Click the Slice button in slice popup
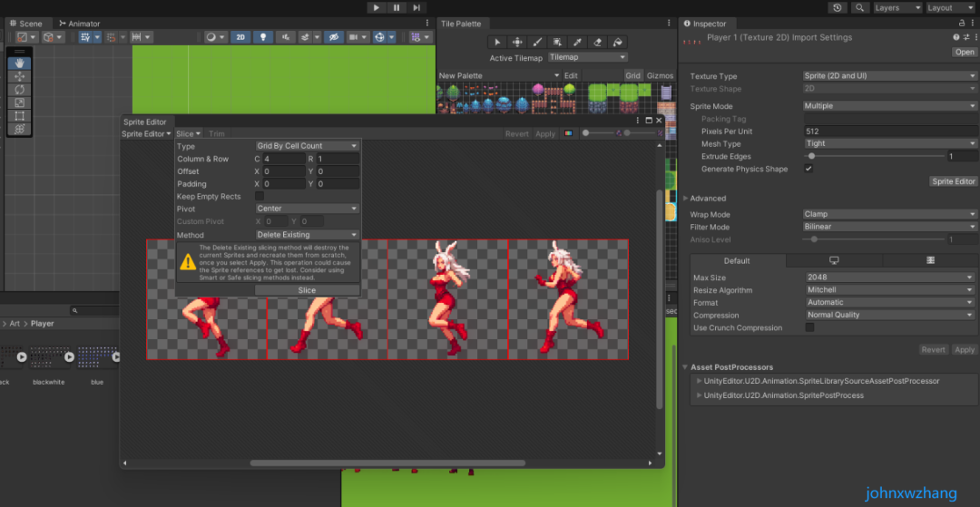 307,290
